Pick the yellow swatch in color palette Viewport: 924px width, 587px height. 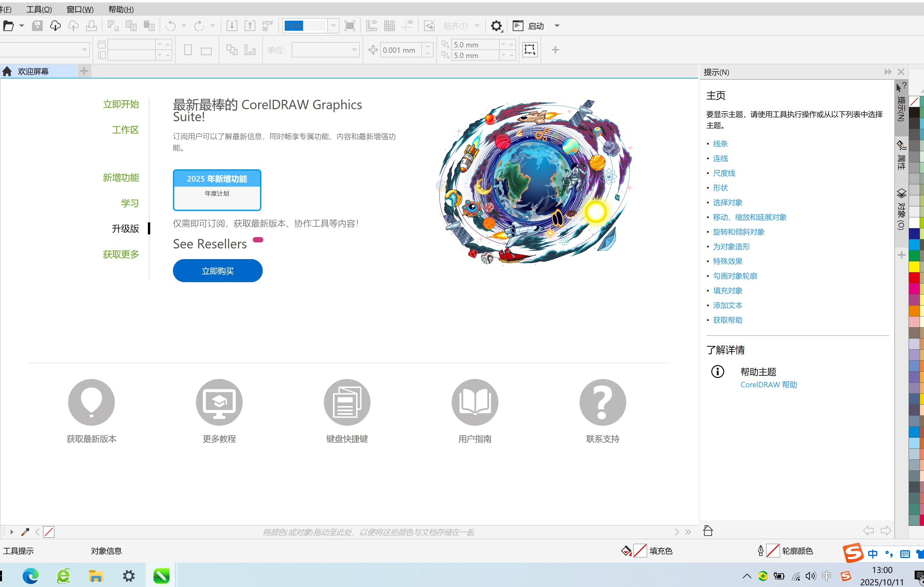(x=914, y=266)
